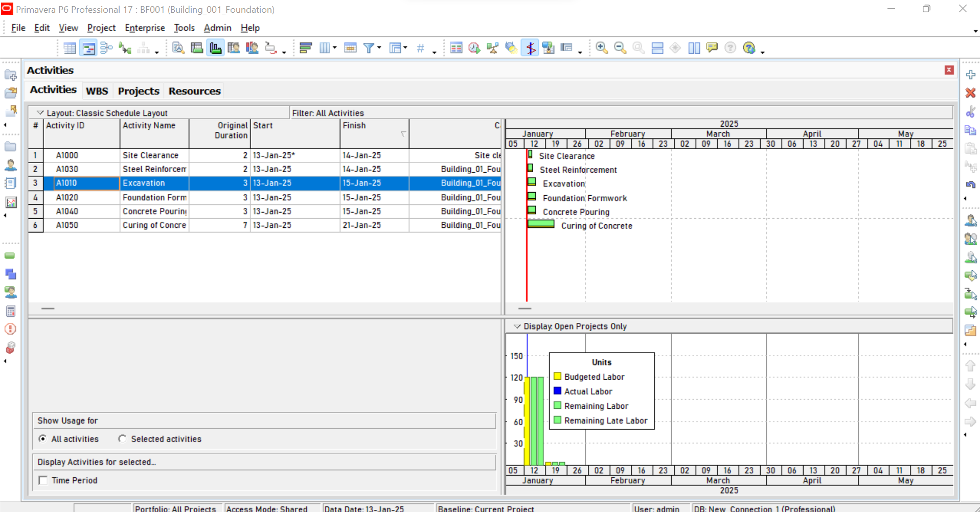Open the Enterprise menu
Screen dimensions: 980x512
pyautogui.click(x=145, y=28)
